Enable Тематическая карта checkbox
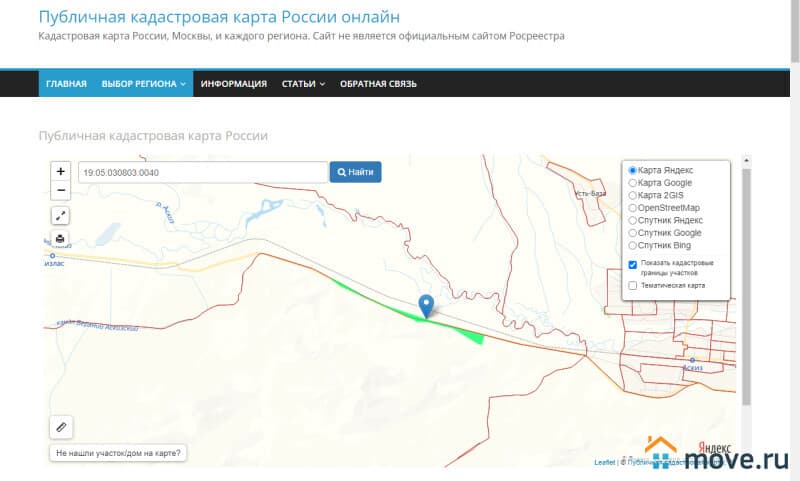 point(633,286)
